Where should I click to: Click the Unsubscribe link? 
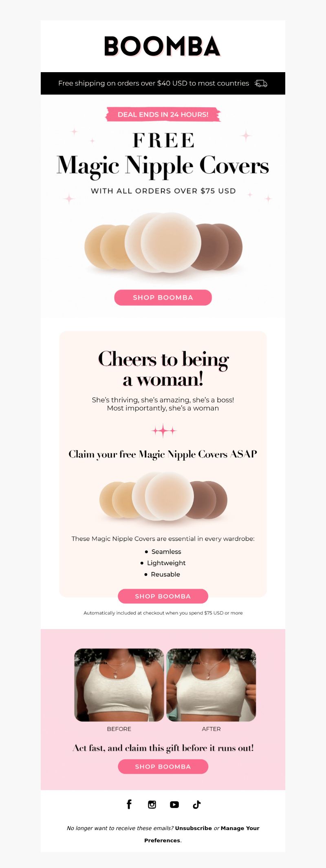pyautogui.click(x=194, y=828)
